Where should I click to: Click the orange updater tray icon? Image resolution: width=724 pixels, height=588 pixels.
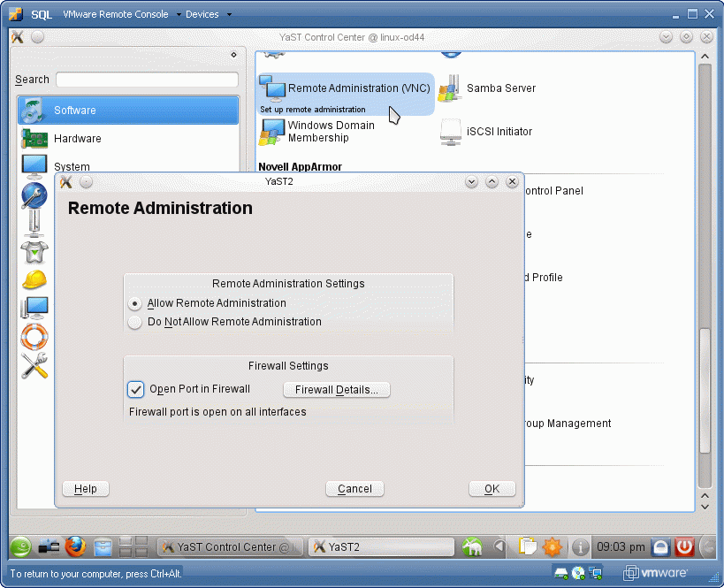553,547
